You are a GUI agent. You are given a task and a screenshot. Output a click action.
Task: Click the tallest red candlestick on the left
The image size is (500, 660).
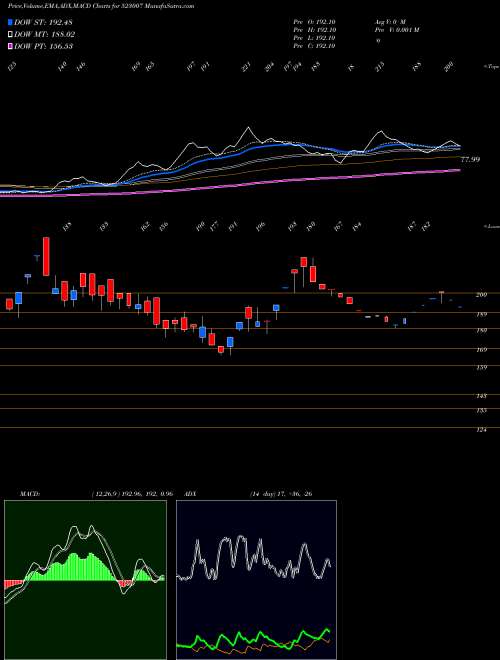click(x=46, y=256)
